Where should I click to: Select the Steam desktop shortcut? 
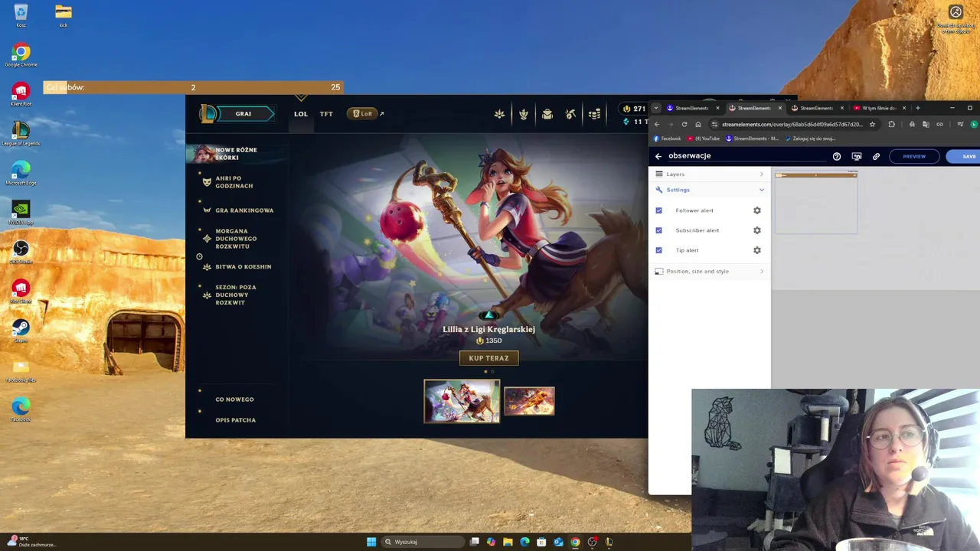coord(21,330)
